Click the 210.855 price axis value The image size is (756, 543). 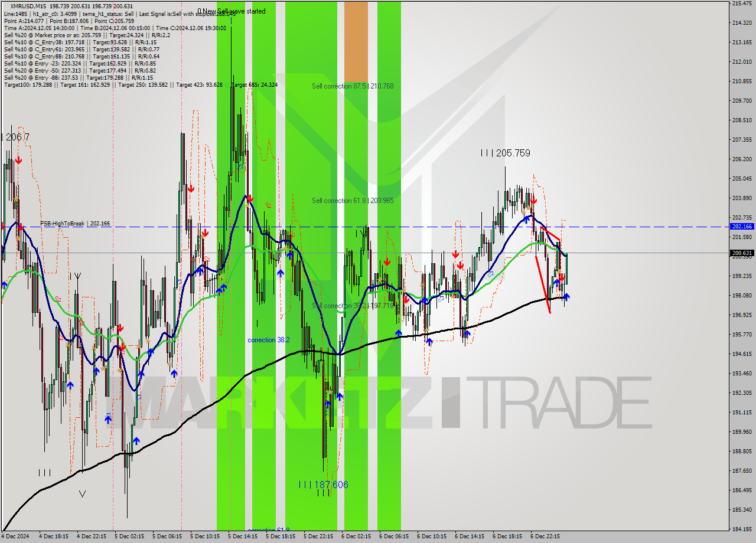742,81
